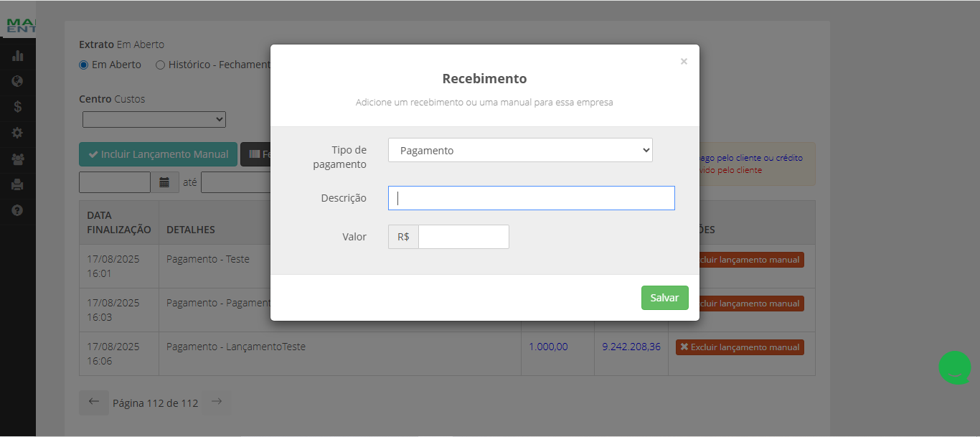The height and width of the screenshot is (437, 980).
Task: Click 'Incluir Lançamento Manual' button
Action: click(158, 154)
